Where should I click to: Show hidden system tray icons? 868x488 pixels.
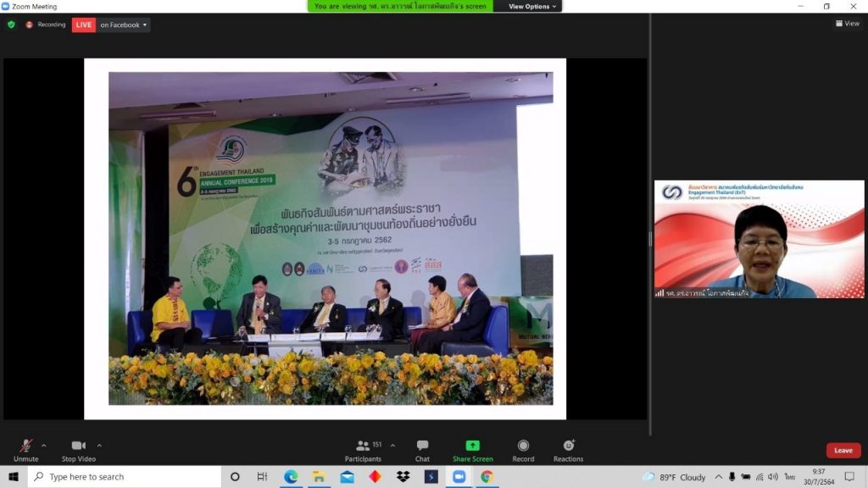(x=719, y=477)
